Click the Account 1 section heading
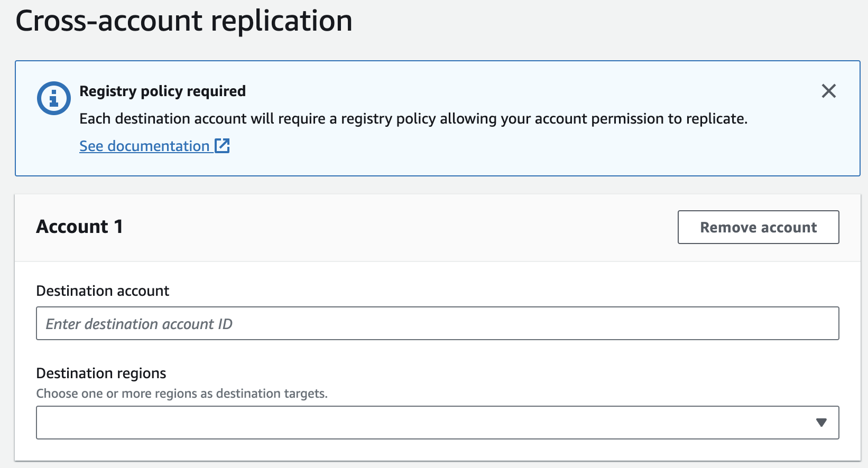The height and width of the screenshot is (468, 868). [x=79, y=227]
